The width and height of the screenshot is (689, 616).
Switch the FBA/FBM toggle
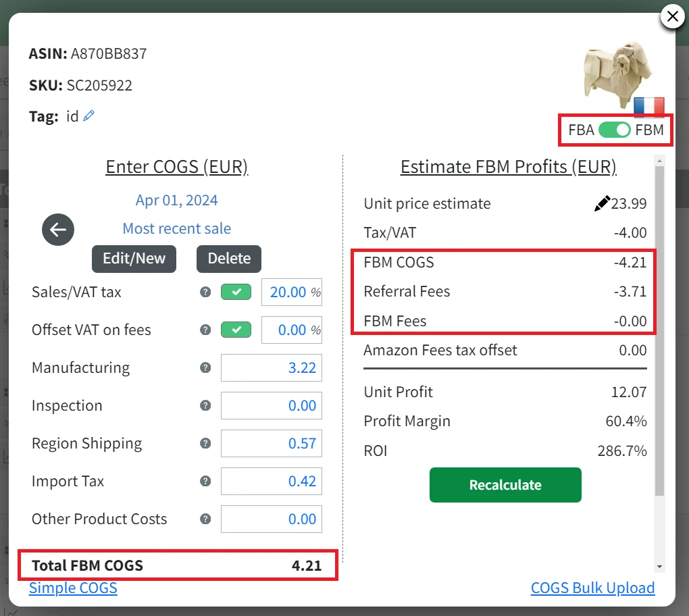[614, 130]
